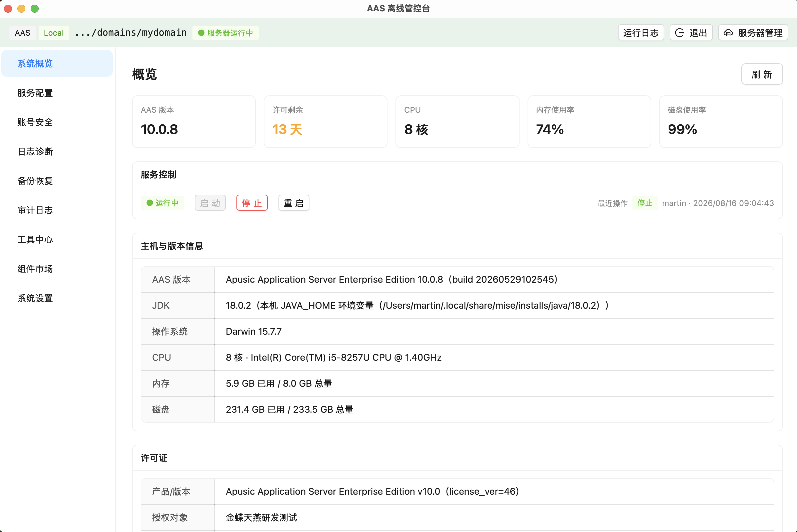Viewport: 797px width, 532px height.
Task: Click the disabled 启动 button
Action: [x=210, y=203]
